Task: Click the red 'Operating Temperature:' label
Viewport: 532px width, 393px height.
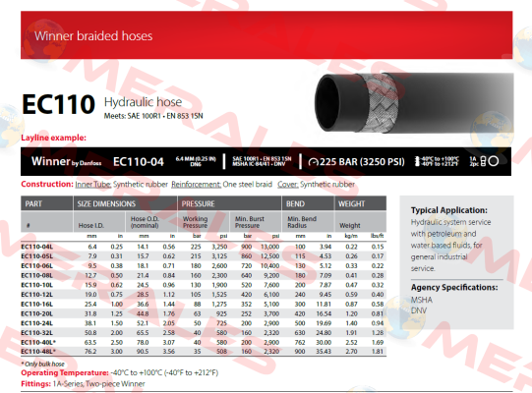Action: 65,372
